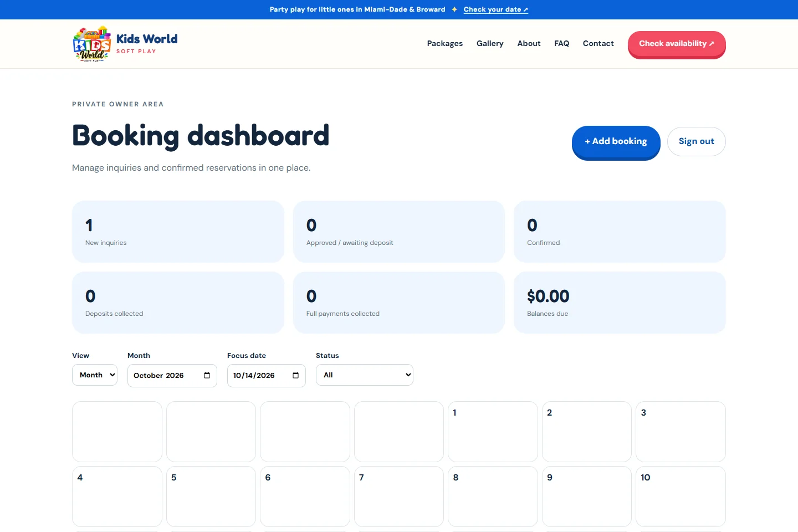Select calendar day 8
The image size is (798, 532).
pyautogui.click(x=493, y=497)
